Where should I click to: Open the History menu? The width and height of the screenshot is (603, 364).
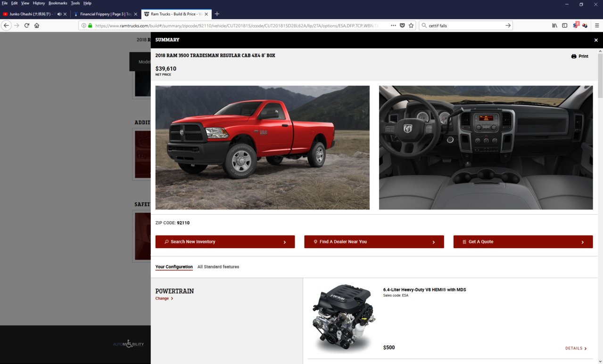click(39, 3)
